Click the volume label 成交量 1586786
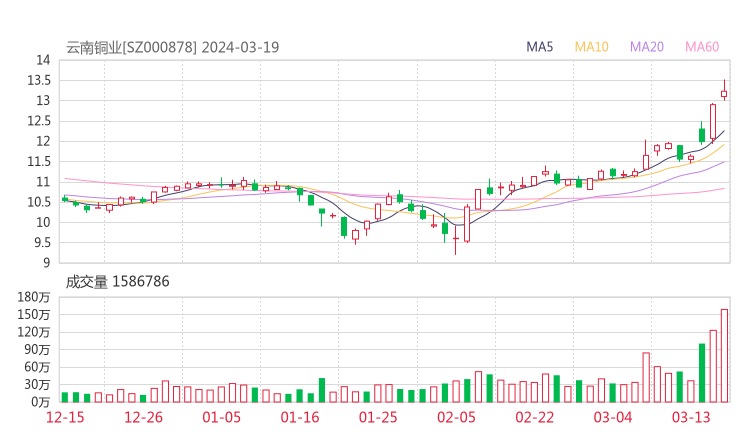This screenshot has width=740, height=440. click(x=117, y=282)
